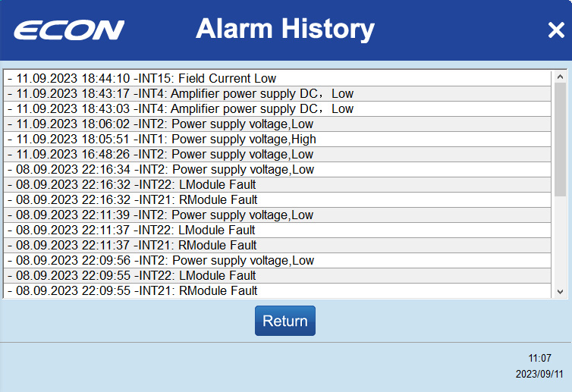Click the alarm list scrollbar thumb
Screen dimensions: 572x392
click(561, 140)
